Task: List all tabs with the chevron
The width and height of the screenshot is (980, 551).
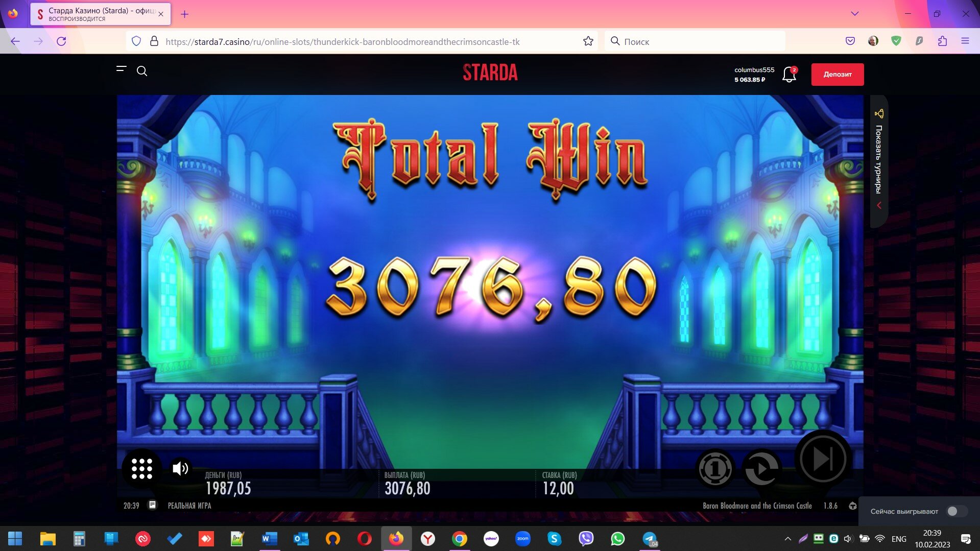Action: 854,14
